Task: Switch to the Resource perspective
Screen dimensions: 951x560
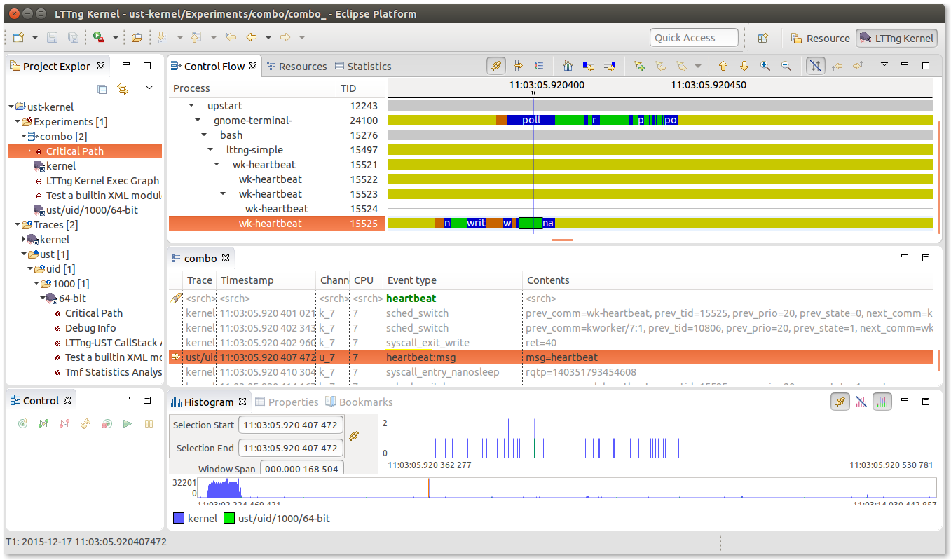Action: pos(821,39)
